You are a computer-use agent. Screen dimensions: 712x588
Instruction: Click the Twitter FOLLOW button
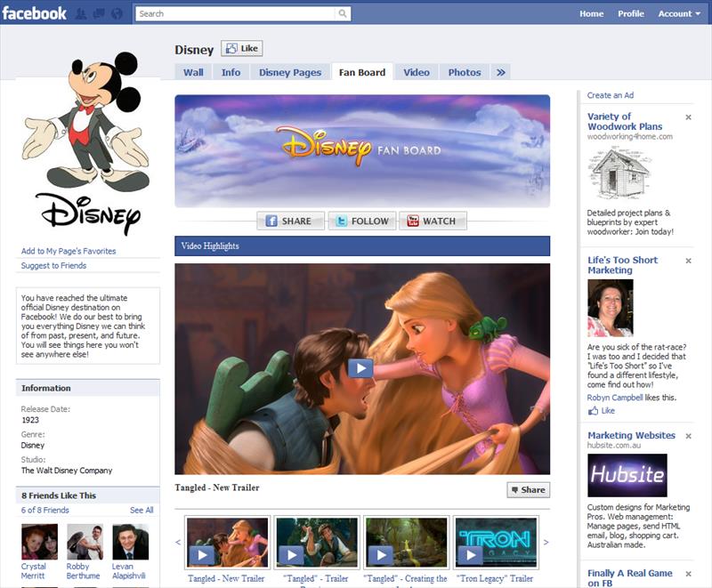[362, 221]
